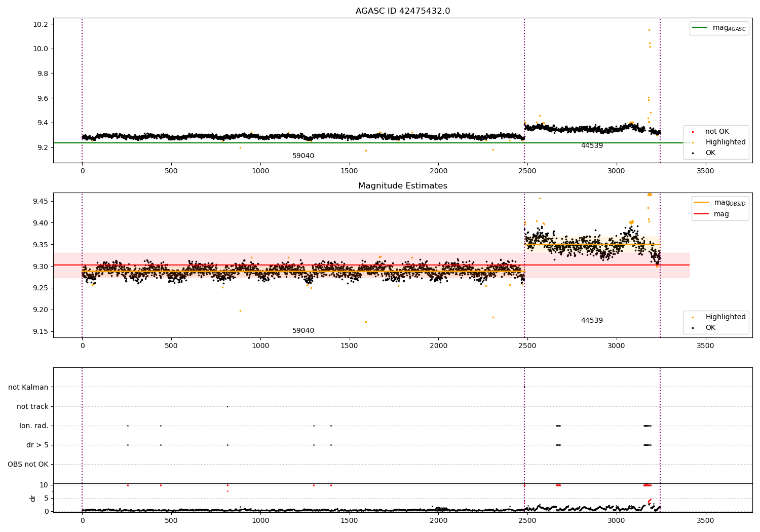The width and height of the screenshot is (760, 532).
Task: Click the "Ion. rad." row label
Action: (x=34, y=426)
